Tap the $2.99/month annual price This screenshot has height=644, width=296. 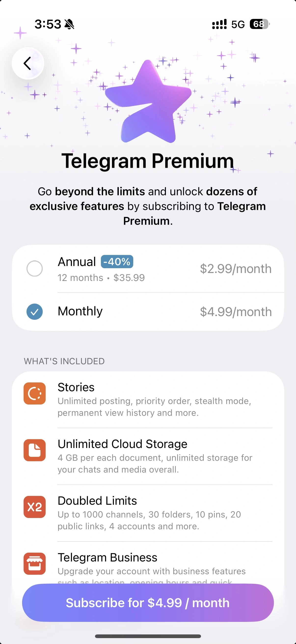point(236,269)
